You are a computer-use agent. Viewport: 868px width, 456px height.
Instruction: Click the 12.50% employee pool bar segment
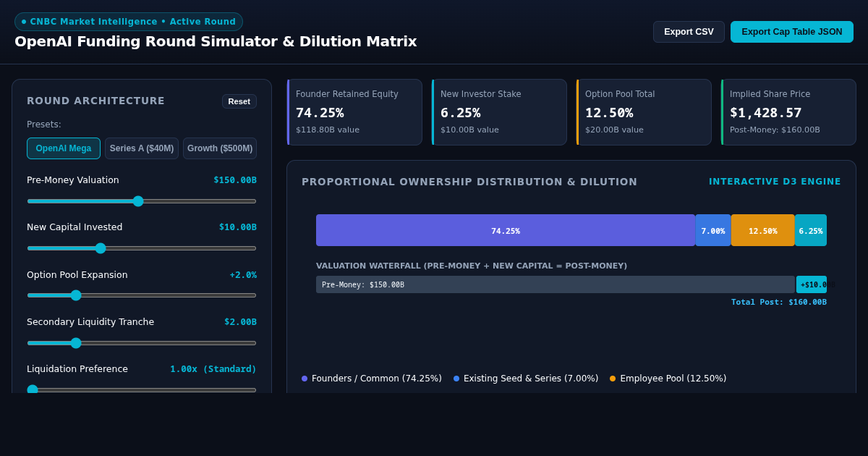coord(763,230)
